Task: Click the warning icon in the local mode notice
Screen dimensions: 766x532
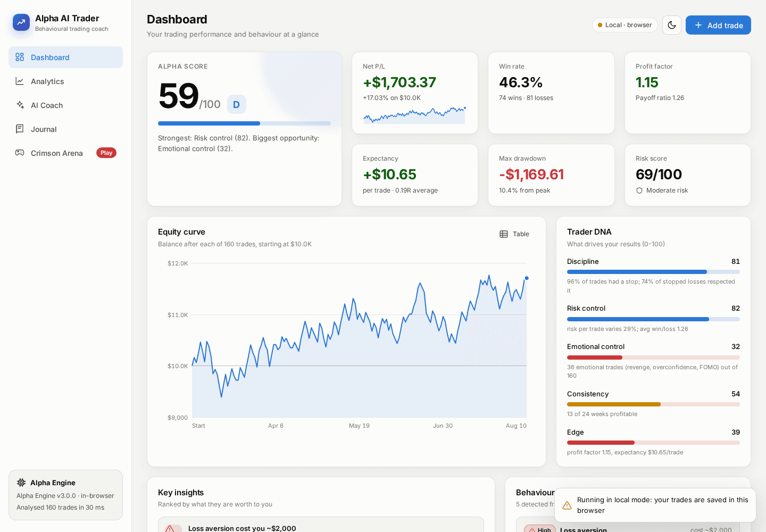Action: tap(567, 505)
